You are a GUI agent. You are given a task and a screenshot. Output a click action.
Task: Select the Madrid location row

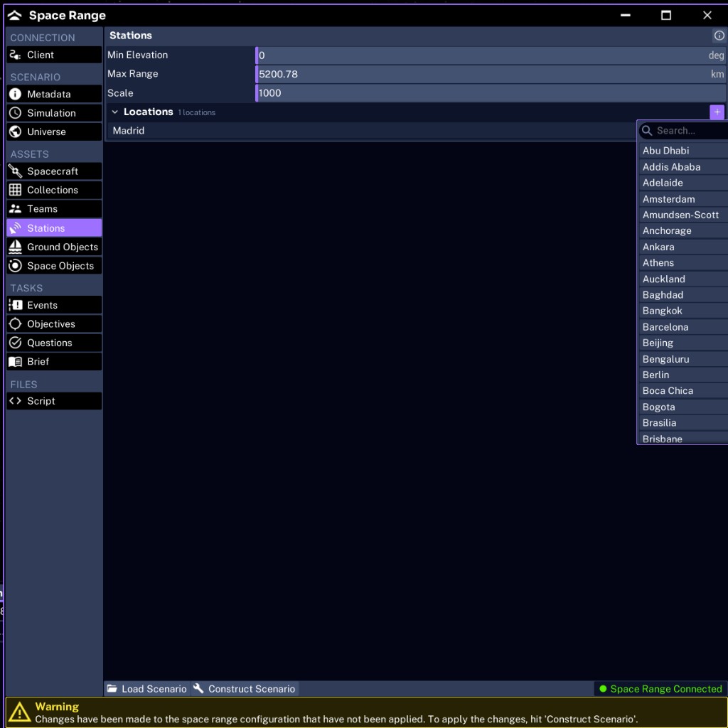[371, 131]
